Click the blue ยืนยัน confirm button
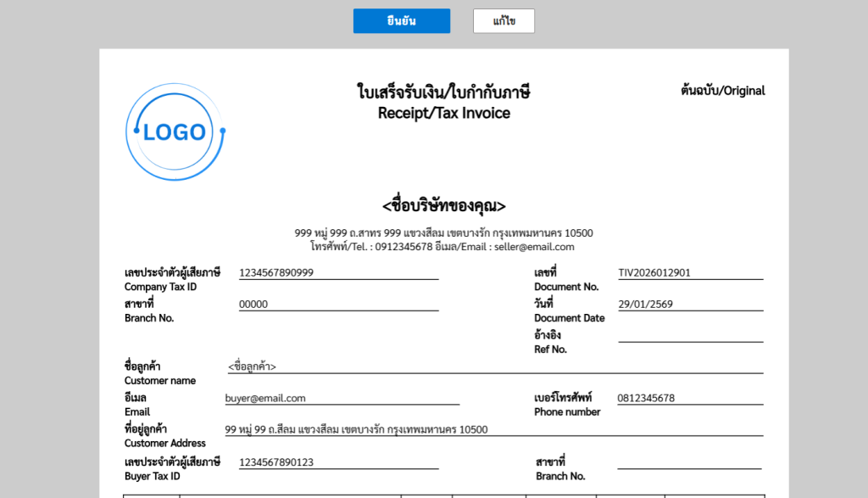The height and width of the screenshot is (498, 868). point(401,21)
